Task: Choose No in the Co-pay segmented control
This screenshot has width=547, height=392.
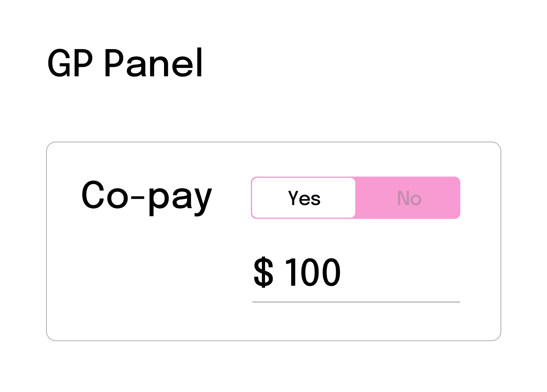Action: [409, 198]
